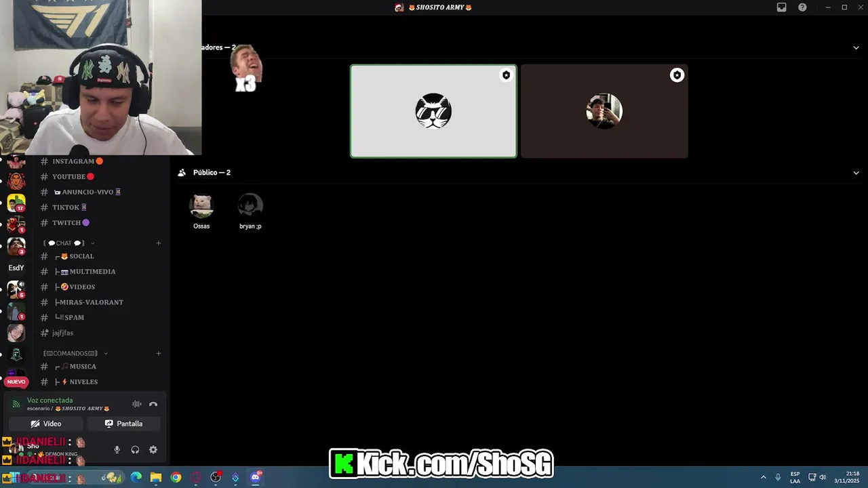Open the ESP LAA keyboard language indicator

coord(795,477)
